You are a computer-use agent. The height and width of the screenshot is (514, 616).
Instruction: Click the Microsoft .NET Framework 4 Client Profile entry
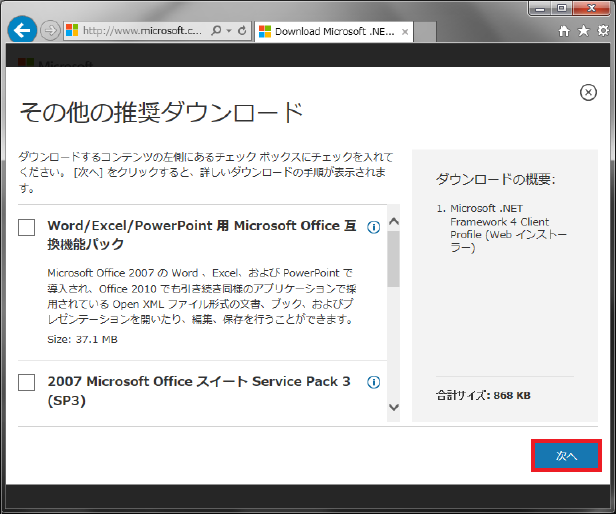[x=508, y=228]
